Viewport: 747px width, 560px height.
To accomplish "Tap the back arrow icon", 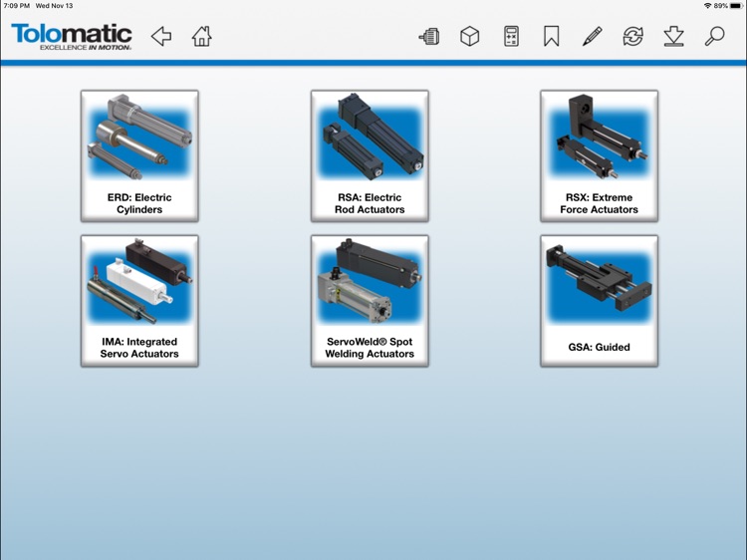I will [161, 36].
